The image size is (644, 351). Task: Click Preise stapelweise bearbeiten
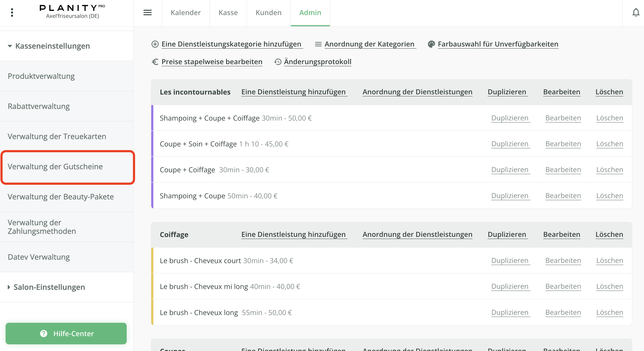212,62
